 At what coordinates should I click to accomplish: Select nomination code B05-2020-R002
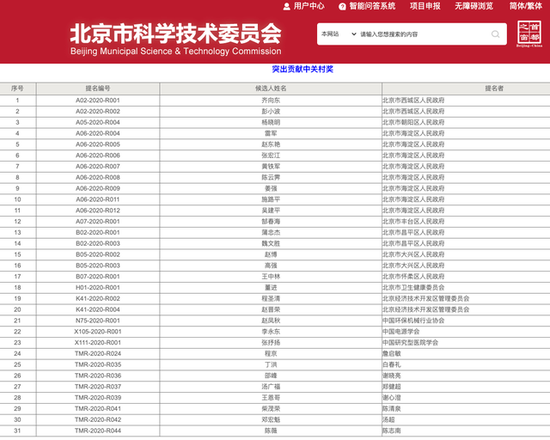pyautogui.click(x=98, y=254)
